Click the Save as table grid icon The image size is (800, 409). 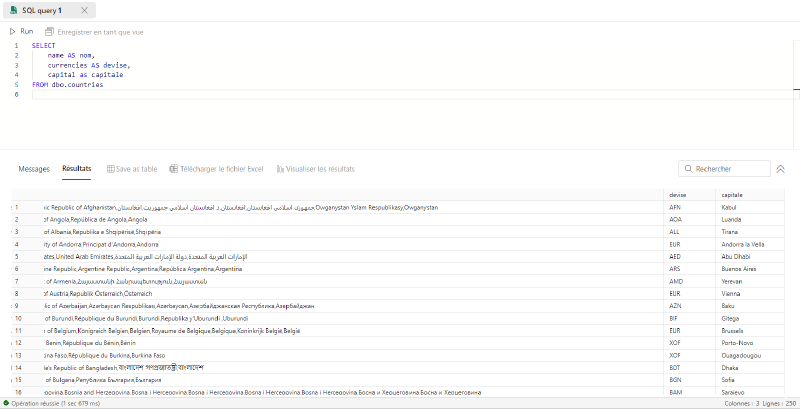[110, 169]
